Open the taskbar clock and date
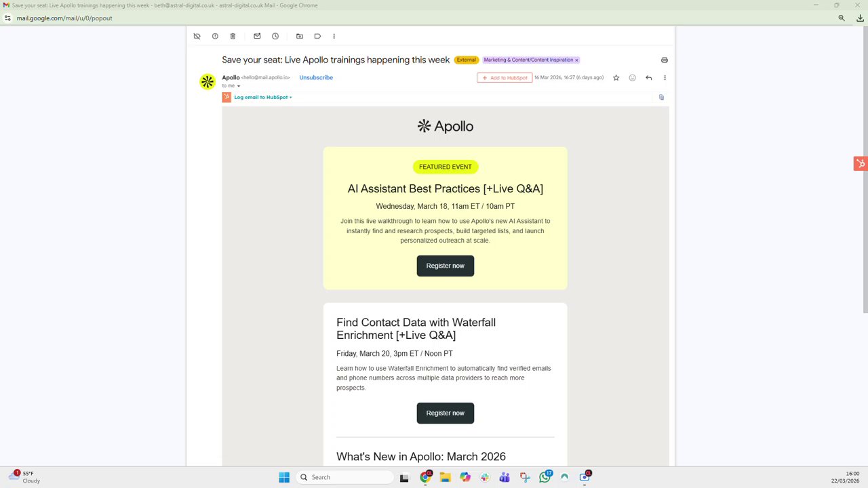 (846, 477)
